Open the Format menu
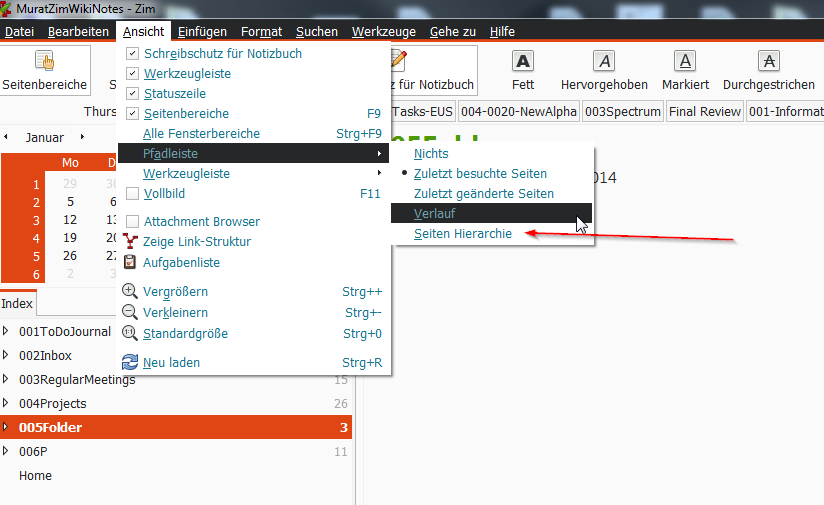Screen dimensions: 824x505 point(261,32)
